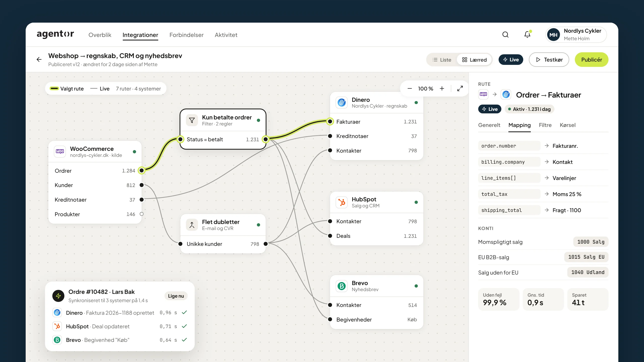Click the lightning icon on Ordre #10482 card
Viewport: 644px width, 362px height.
pos(58,296)
